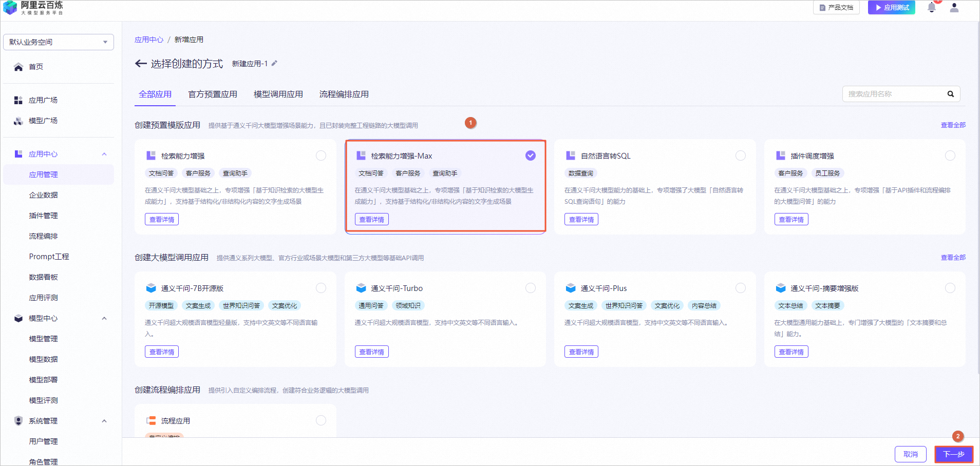The height and width of the screenshot is (466, 980).
Task: View details of 插件调度增强 card
Action: pos(791,220)
